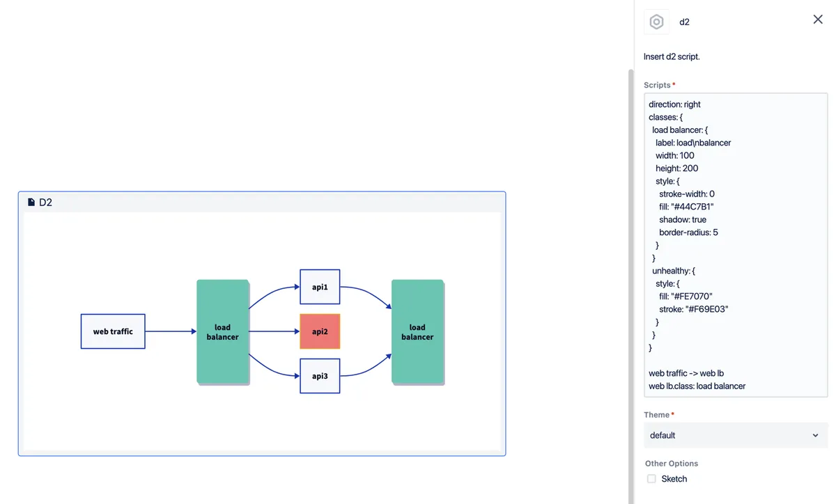Click the 'unhealthy: {' script line
The width and height of the screenshot is (836, 504).
(674, 271)
